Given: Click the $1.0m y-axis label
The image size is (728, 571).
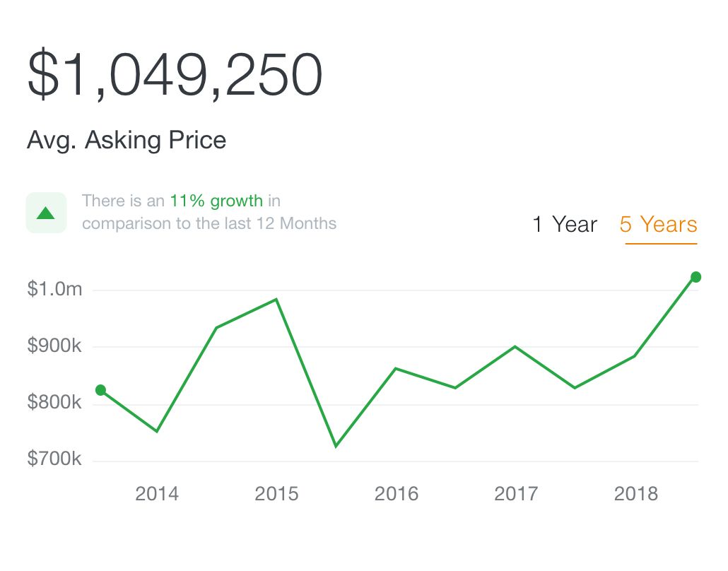Looking at the screenshot, I should point(54,289).
